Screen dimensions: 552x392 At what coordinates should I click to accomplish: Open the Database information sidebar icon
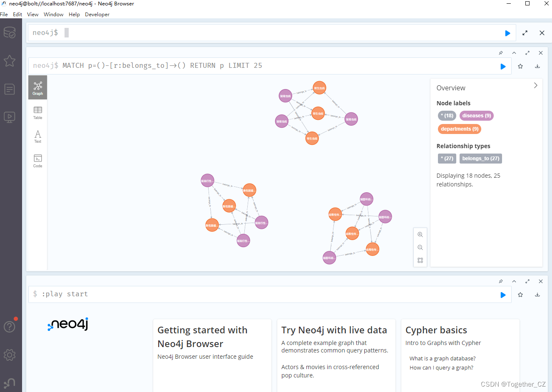(10, 32)
